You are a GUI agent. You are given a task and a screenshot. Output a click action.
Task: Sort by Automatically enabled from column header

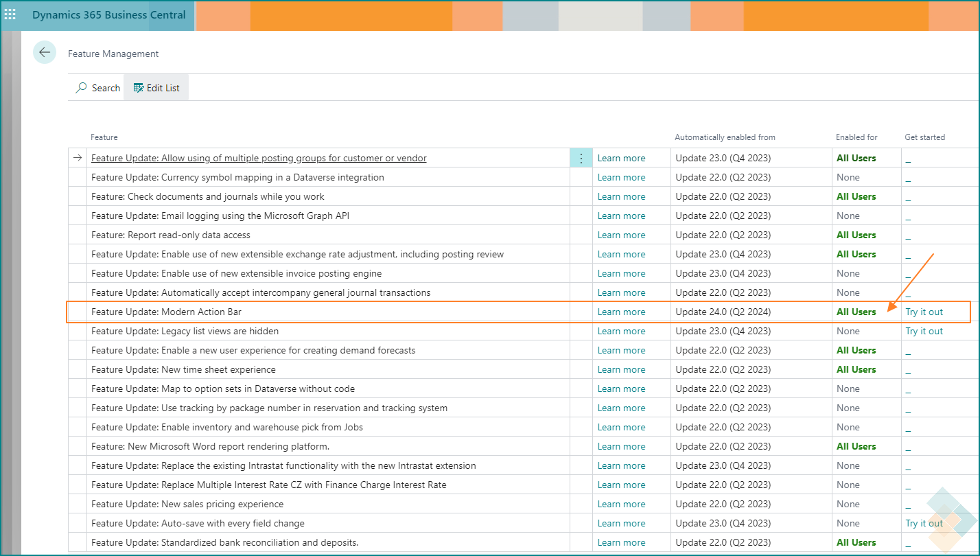point(725,137)
